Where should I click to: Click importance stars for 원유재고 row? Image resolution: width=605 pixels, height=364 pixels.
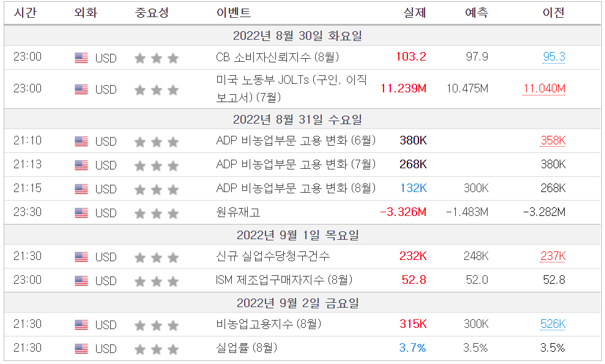tap(156, 214)
